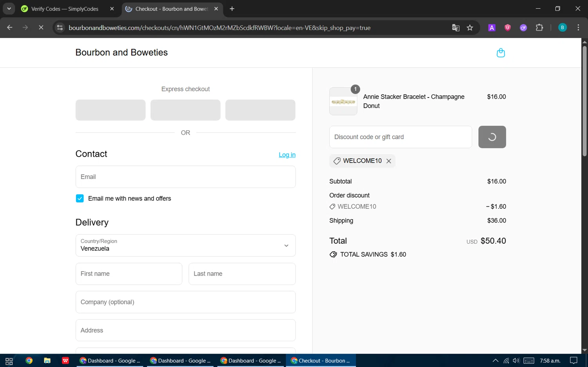Focus the Last name field
Screen dimensions: 588x367
242,274
